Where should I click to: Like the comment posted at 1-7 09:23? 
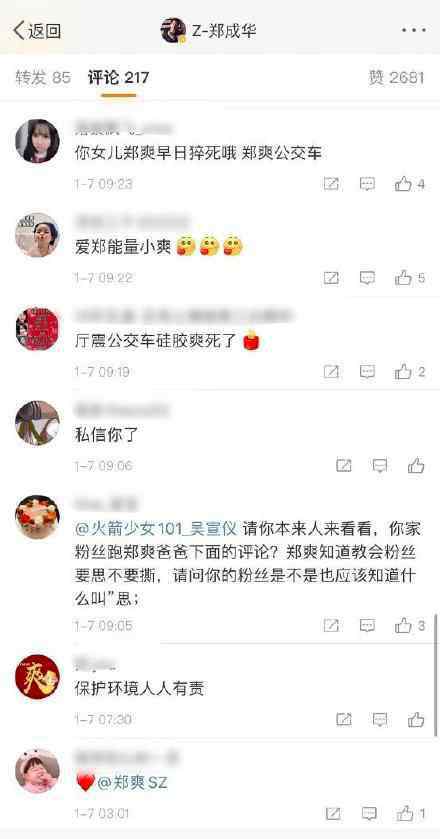coord(409,184)
